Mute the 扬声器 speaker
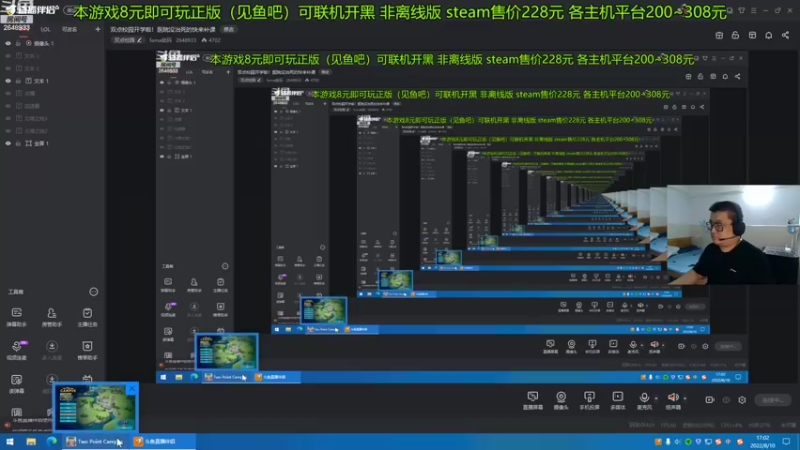Image resolution: width=800 pixels, height=450 pixels. [673, 401]
